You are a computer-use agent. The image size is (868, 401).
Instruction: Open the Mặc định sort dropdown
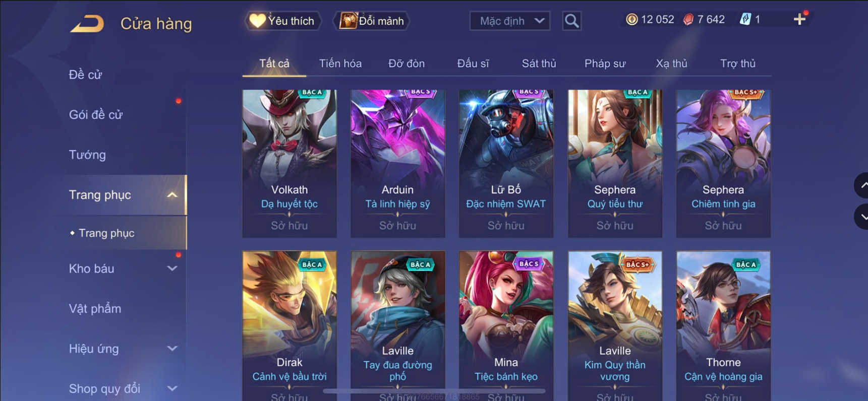(510, 21)
